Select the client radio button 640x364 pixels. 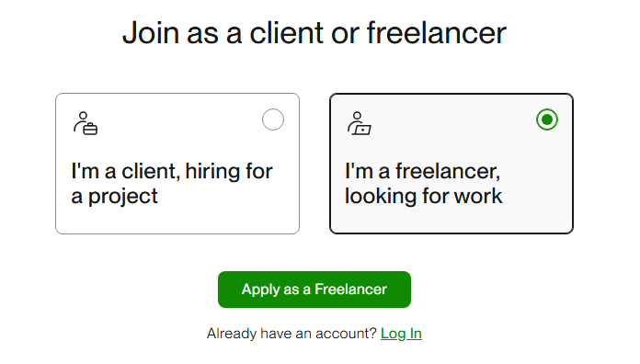273,119
